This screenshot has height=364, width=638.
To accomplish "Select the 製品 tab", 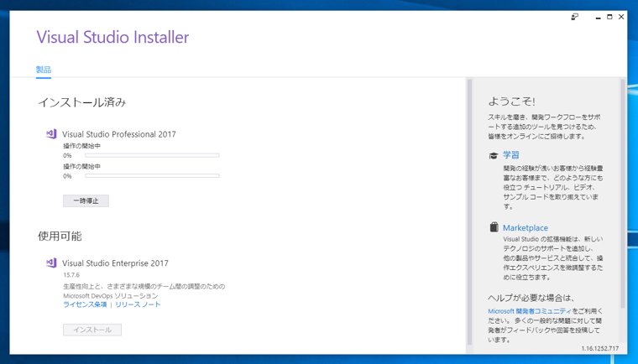I will 44,70.
